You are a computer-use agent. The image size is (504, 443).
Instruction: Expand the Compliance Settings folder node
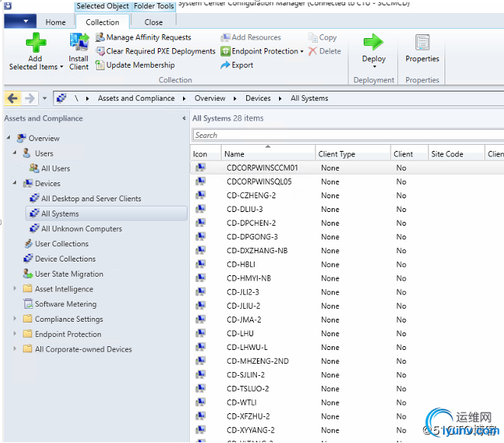[x=15, y=319]
